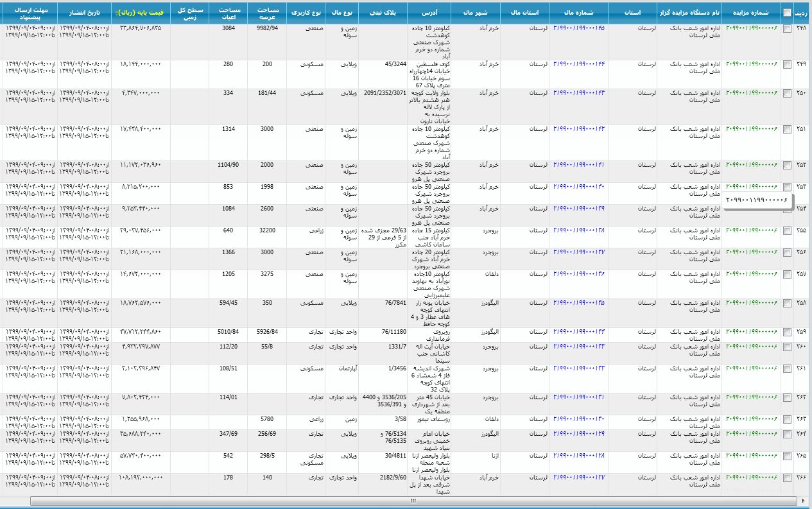This screenshot has width=812, height=509.
Task: Open the blue شماره مال link in row ۲۶۶
Action: (579, 478)
